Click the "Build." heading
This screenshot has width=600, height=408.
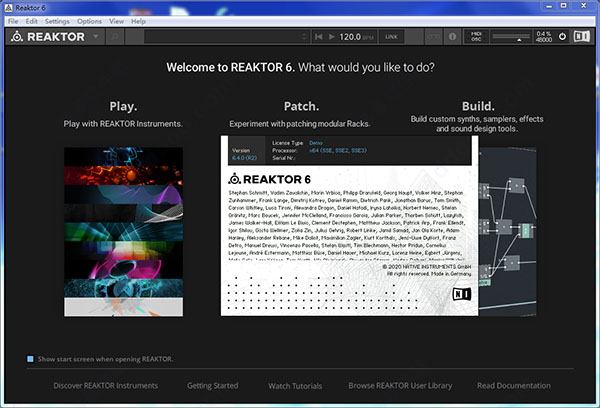coord(478,106)
